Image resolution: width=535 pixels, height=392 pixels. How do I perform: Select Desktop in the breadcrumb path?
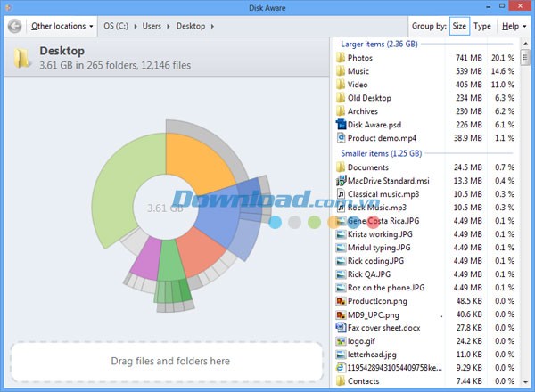click(x=191, y=26)
